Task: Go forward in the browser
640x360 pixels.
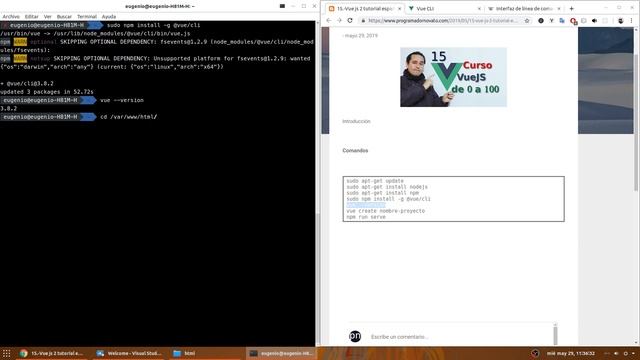Action: [x=339, y=20]
